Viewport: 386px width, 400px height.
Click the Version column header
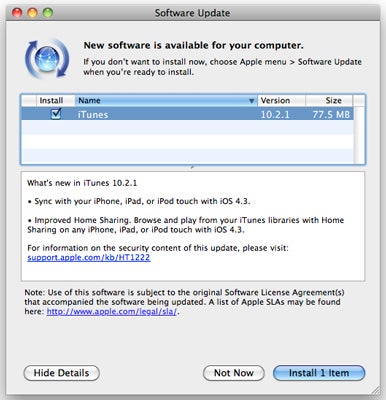point(281,100)
